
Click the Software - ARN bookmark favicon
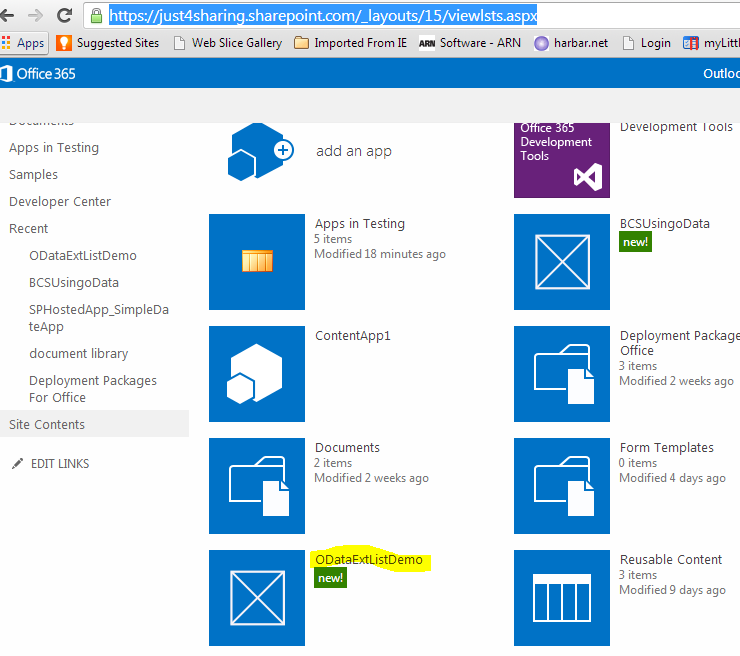[x=427, y=43]
